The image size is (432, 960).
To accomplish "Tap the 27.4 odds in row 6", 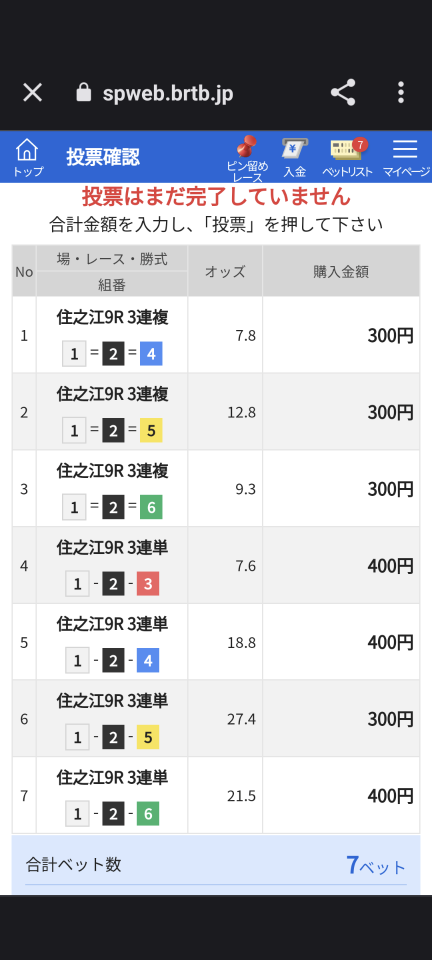I will (x=242, y=719).
